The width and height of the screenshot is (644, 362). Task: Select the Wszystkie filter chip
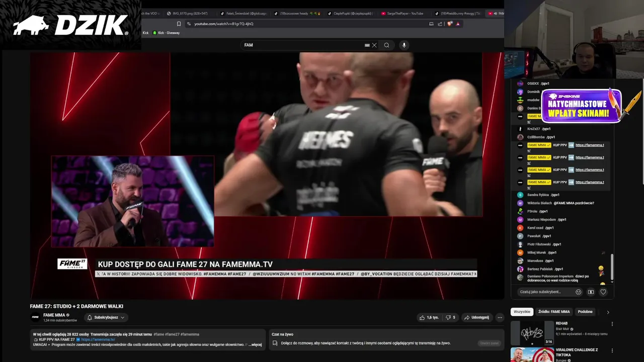pos(522,312)
